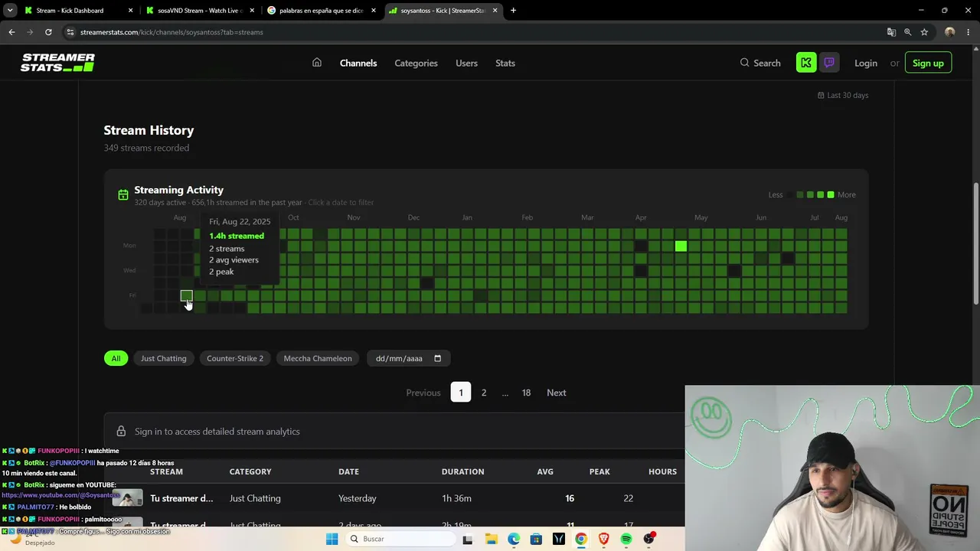Open the Translate page icon
980x551 pixels.
click(x=891, y=32)
